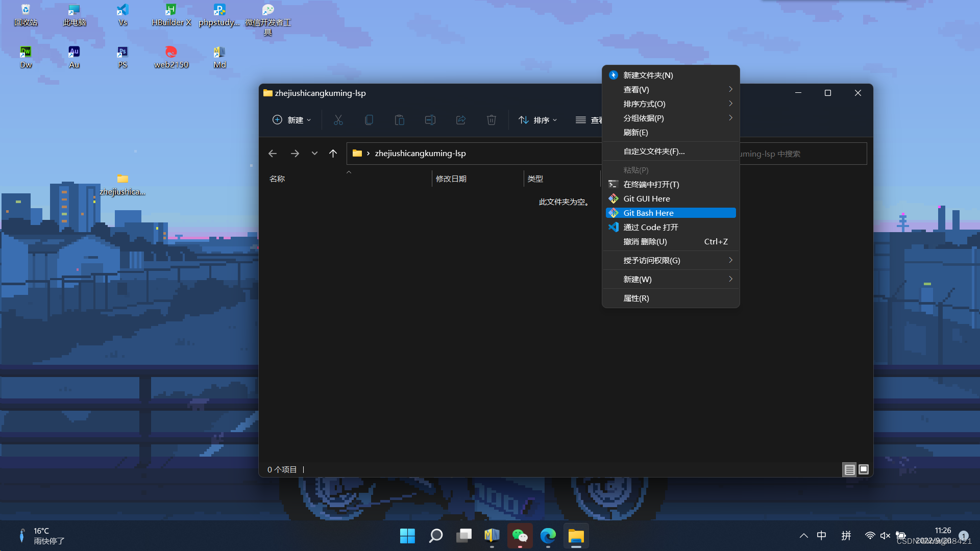Screen dimensions: 980x551
Task: Open the Wi-Fi network tray icon
Action: pyautogui.click(x=870, y=536)
